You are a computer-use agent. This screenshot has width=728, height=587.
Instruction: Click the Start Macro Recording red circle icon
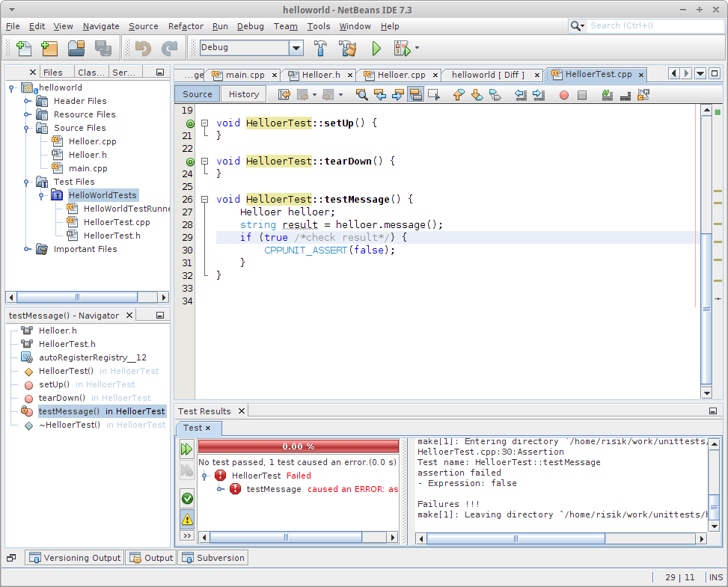[x=564, y=94]
